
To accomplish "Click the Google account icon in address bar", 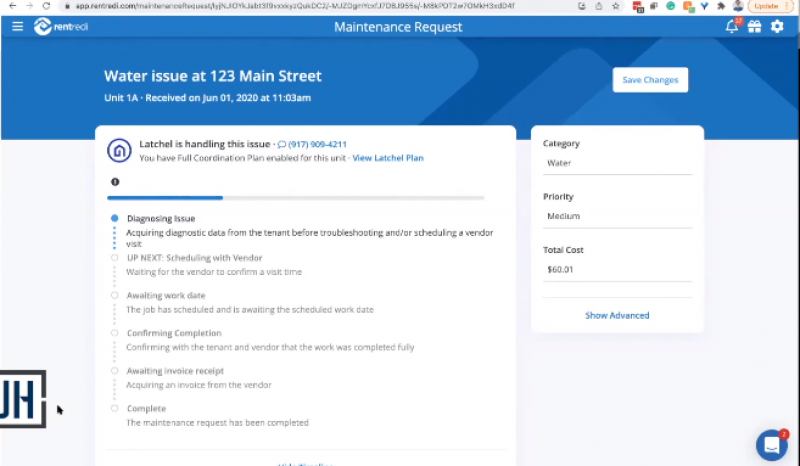I will coord(582,6).
